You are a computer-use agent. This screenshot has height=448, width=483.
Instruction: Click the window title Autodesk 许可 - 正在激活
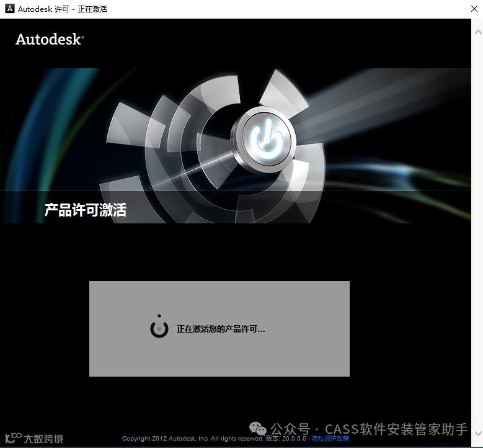coord(63,9)
